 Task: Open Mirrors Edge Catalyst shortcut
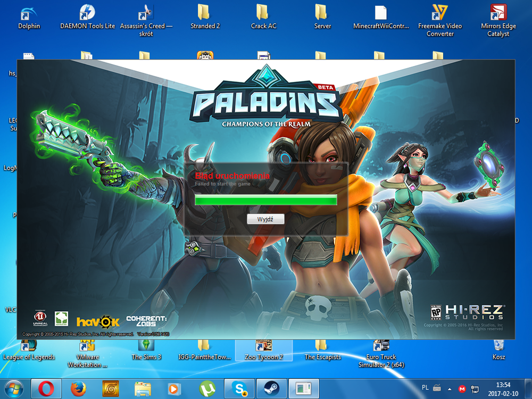[x=498, y=20]
